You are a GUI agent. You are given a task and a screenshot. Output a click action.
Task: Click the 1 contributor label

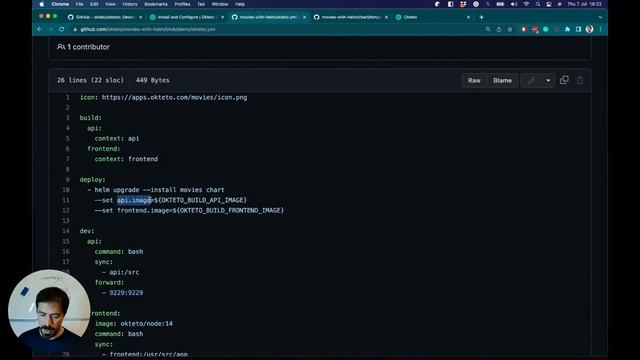click(83, 47)
